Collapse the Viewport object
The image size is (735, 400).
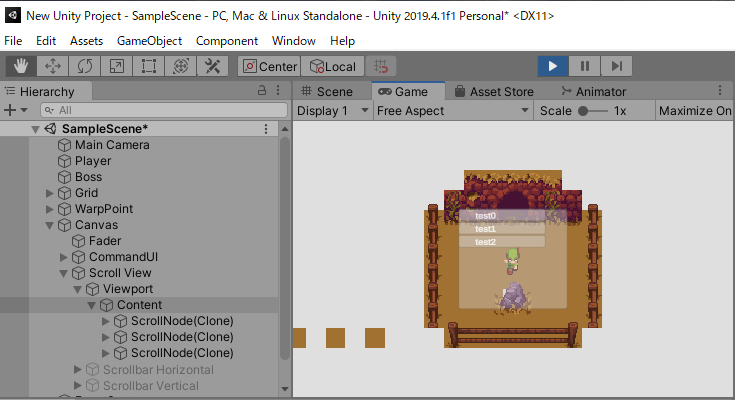pos(77,289)
